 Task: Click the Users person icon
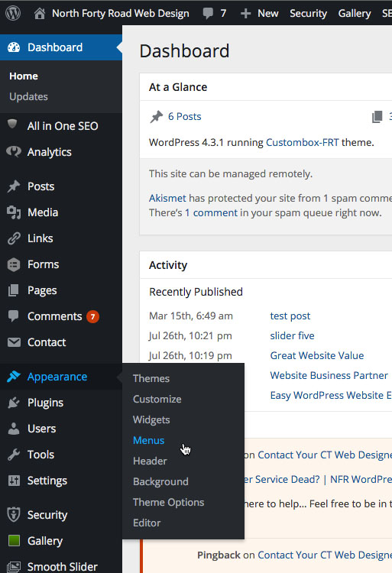[14, 429]
